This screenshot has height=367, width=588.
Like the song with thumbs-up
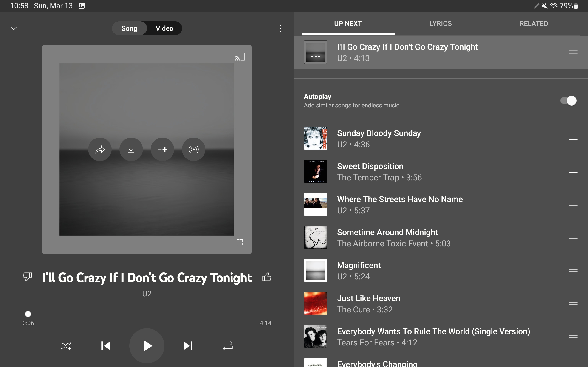[266, 277]
